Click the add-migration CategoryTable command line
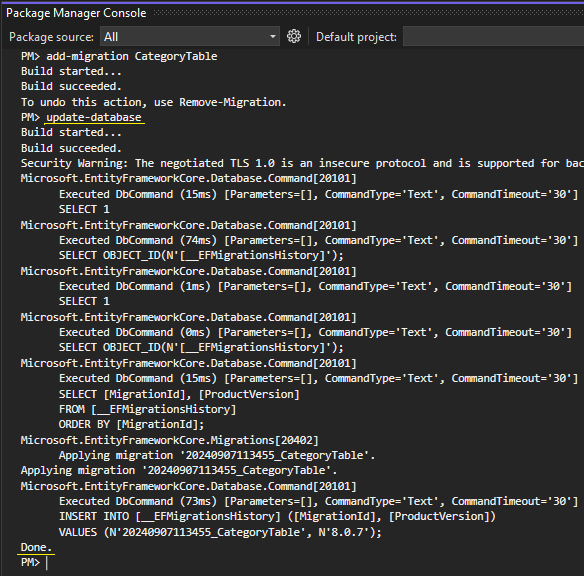Screen dimensions: 584x576 point(119,56)
